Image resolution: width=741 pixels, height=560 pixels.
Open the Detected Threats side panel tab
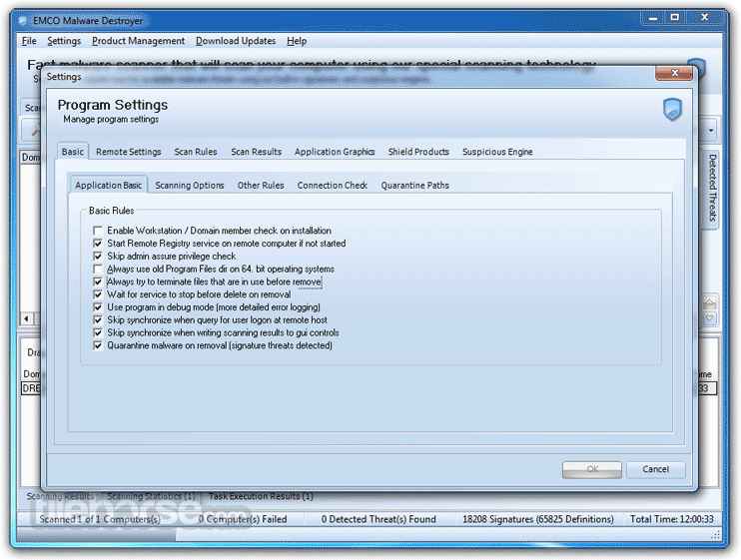click(x=712, y=188)
